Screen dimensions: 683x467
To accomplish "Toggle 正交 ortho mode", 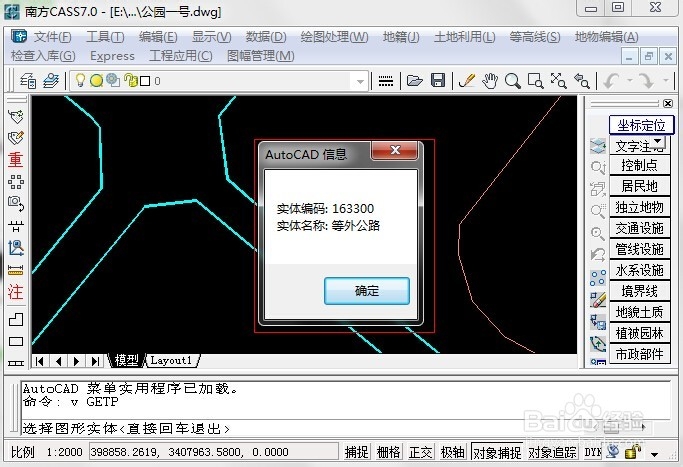I will (x=420, y=452).
